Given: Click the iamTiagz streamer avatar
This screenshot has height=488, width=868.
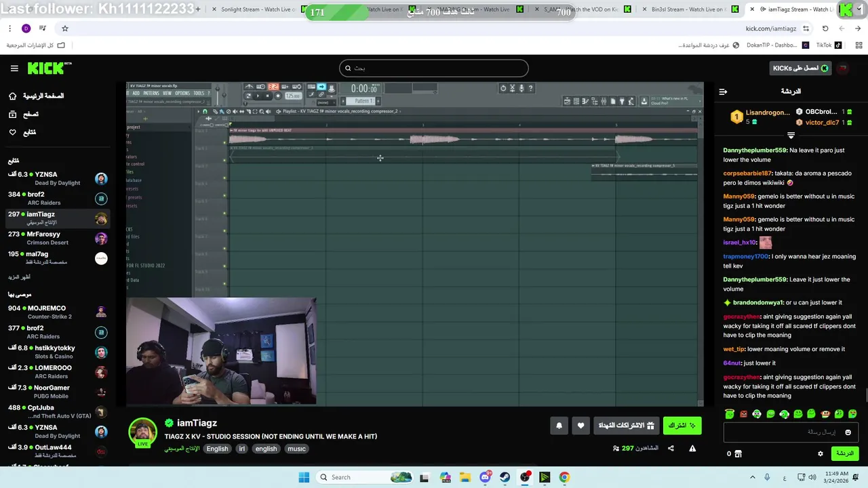Looking at the screenshot, I should pos(142,432).
